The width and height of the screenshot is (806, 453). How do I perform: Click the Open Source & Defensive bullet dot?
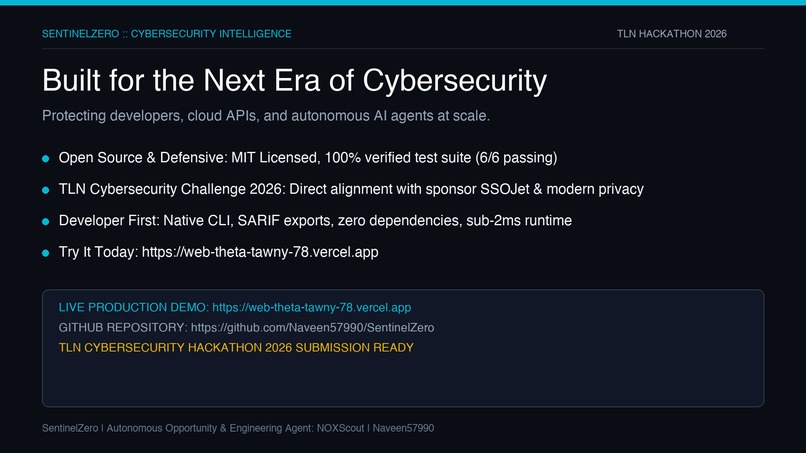point(46,159)
